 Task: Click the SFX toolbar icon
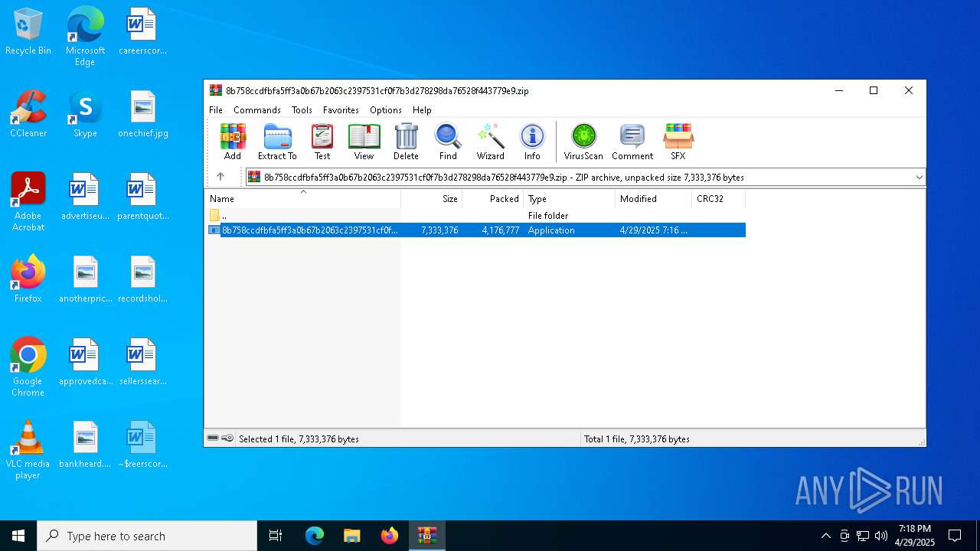678,142
